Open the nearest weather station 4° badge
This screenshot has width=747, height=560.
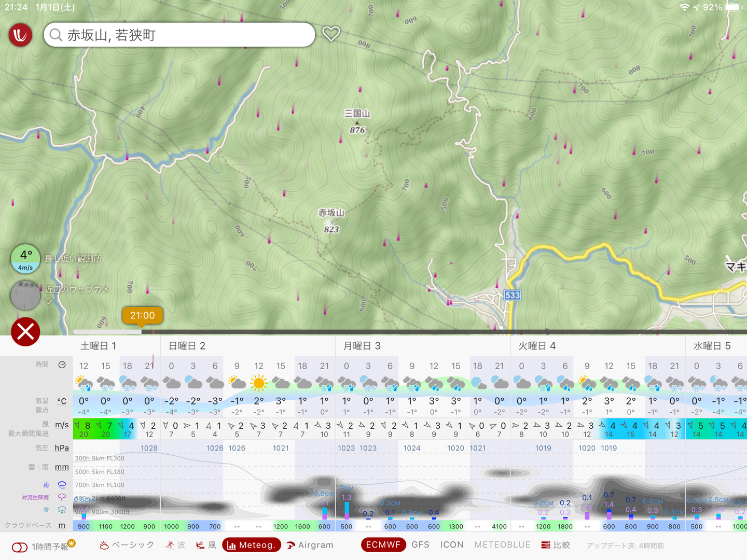click(25, 259)
